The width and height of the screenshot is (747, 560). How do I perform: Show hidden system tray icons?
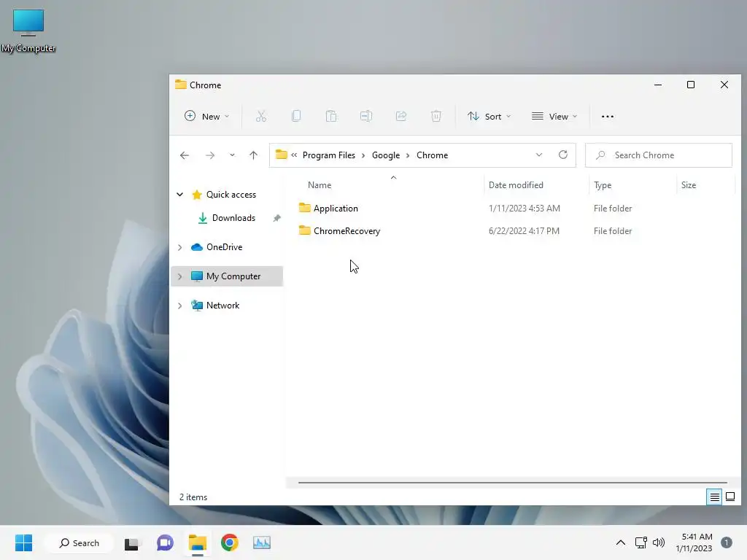(x=620, y=542)
